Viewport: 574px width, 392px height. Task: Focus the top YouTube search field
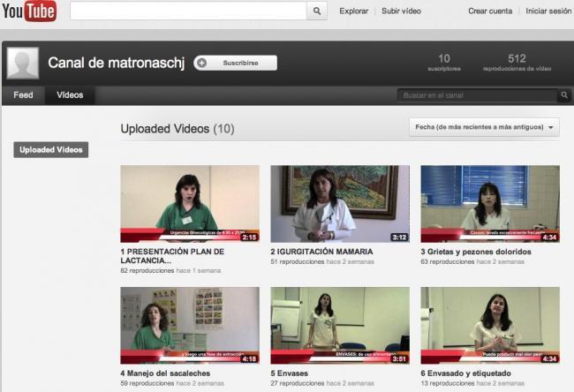pyautogui.click(x=187, y=11)
